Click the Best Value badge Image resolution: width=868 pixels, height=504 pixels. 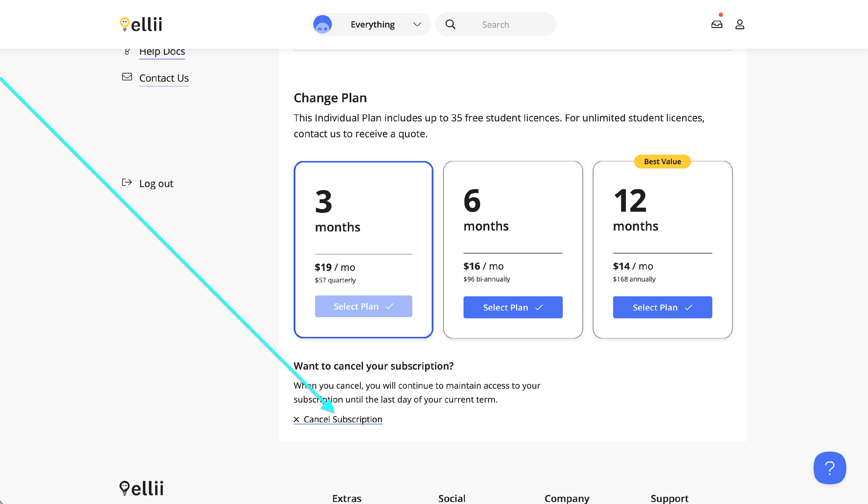662,162
